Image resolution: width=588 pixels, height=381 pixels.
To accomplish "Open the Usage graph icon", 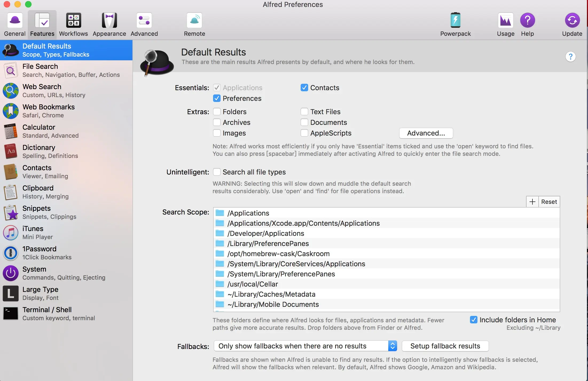I will point(505,21).
